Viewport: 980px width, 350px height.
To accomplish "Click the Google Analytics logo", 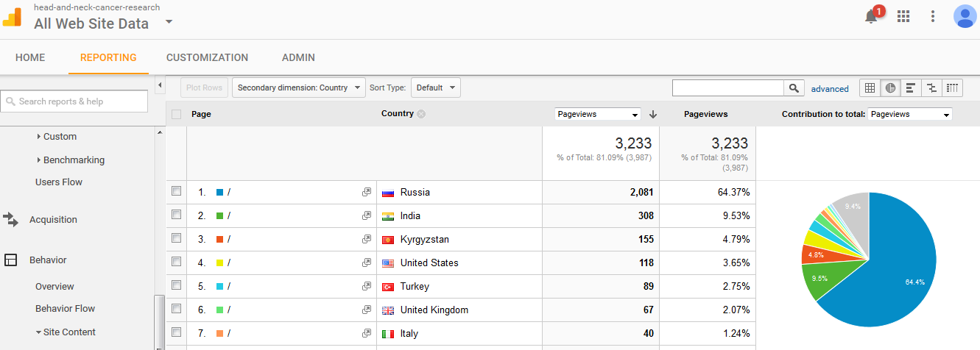I will pos(12,15).
